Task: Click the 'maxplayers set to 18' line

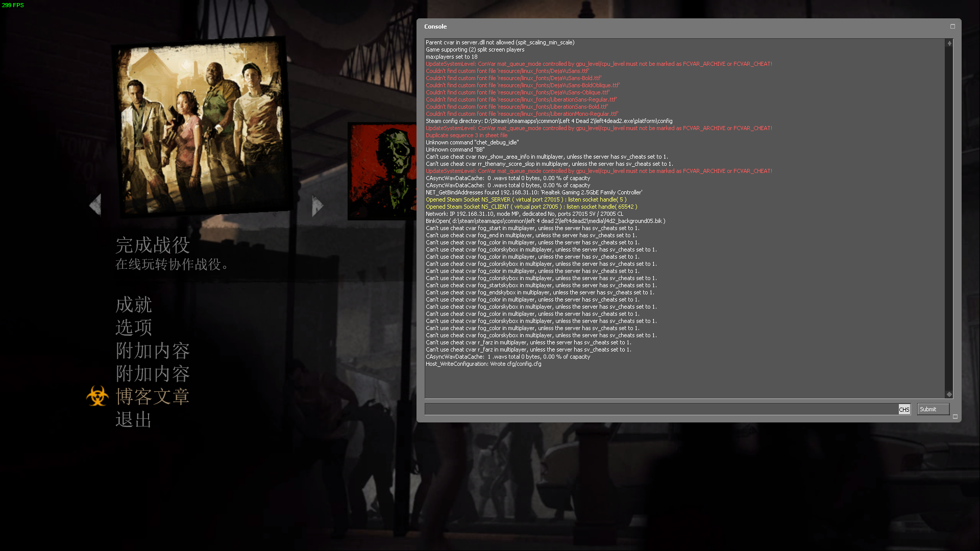Action: [x=452, y=57]
